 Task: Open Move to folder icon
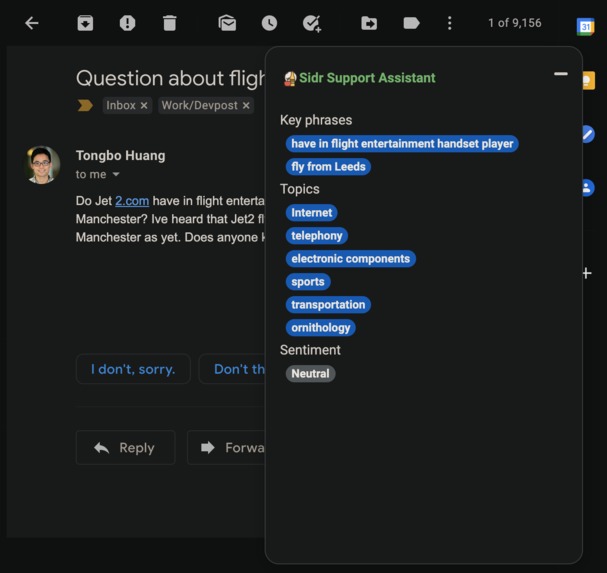pos(369,23)
